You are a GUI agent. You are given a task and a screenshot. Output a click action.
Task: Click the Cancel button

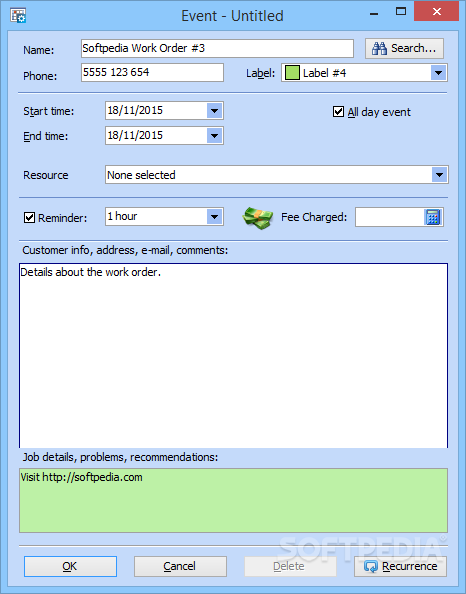(180, 566)
